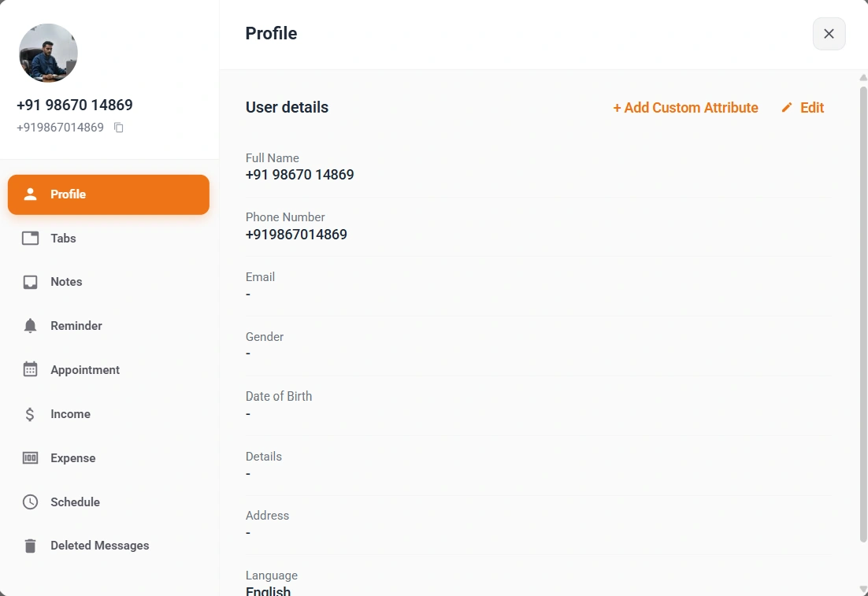Click the Expense money icon
Image resolution: width=868 pixels, height=596 pixels.
31,457
